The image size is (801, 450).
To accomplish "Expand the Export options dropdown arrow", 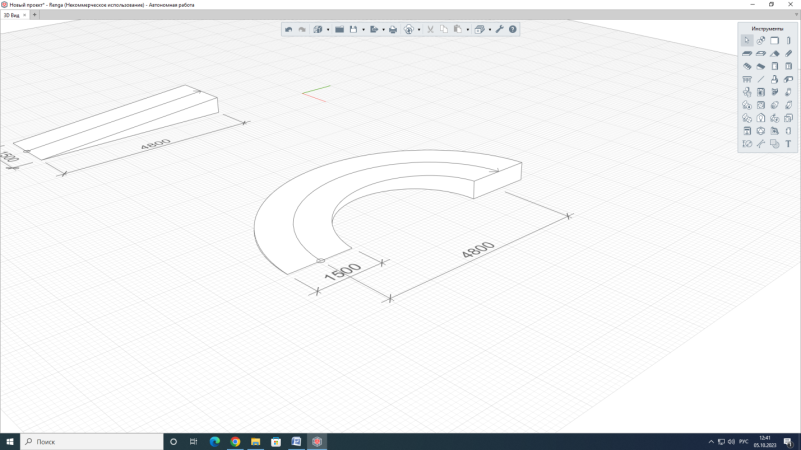I will pyautogui.click(x=384, y=30).
